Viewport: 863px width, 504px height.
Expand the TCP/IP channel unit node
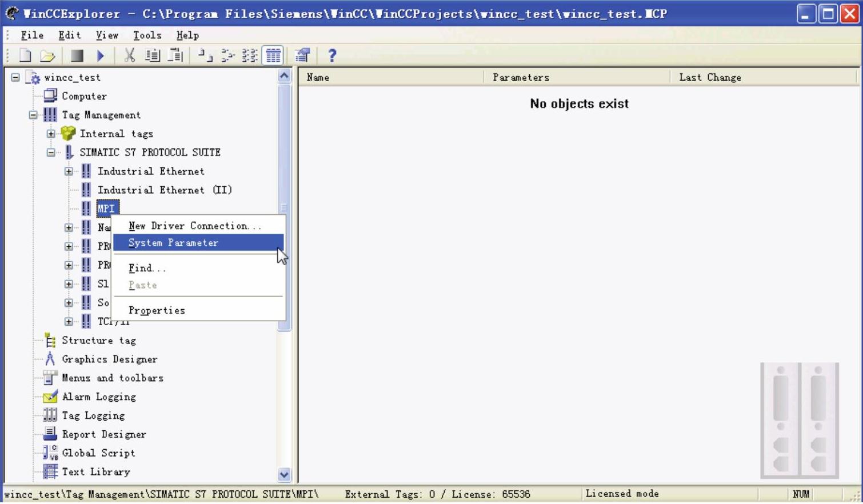click(69, 322)
